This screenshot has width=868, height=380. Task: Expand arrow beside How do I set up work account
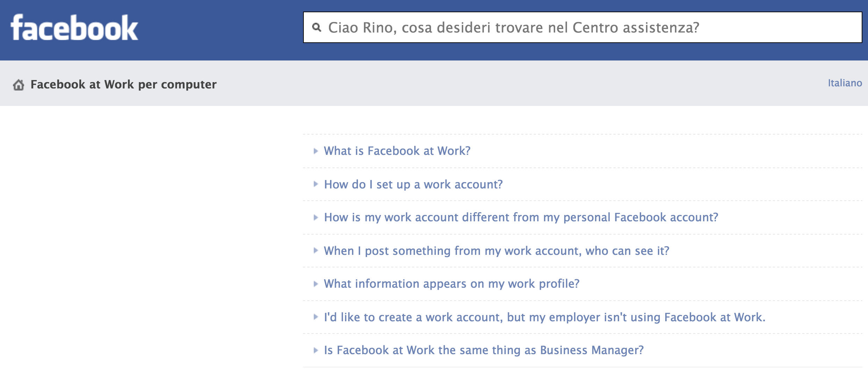pos(316,184)
